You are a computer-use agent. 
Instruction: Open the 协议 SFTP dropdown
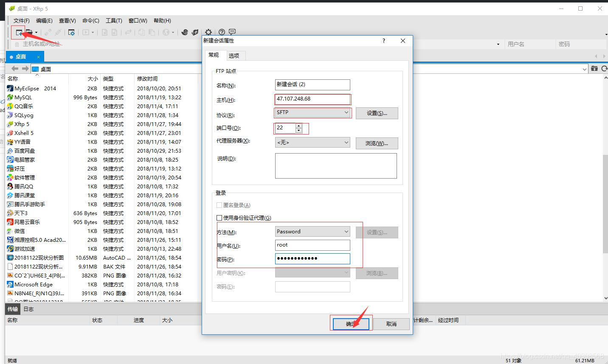(x=312, y=112)
